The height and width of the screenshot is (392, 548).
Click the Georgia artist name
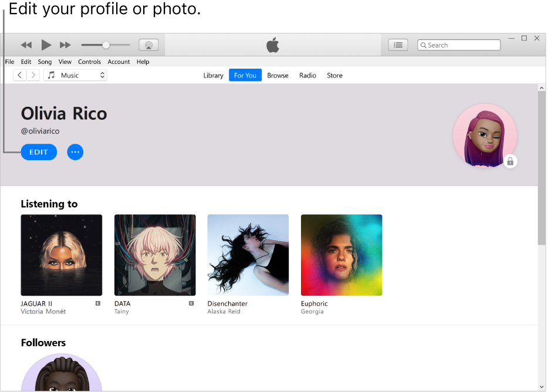pyautogui.click(x=312, y=312)
